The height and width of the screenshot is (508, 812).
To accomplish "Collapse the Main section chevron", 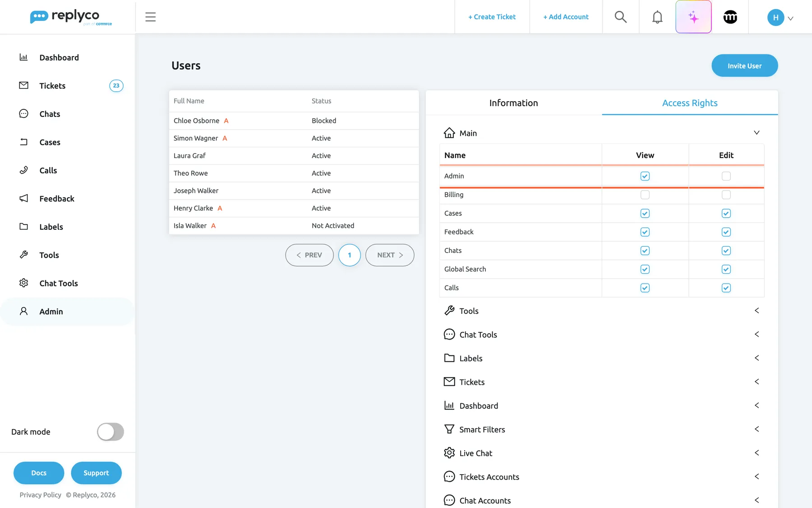I will [x=757, y=133].
